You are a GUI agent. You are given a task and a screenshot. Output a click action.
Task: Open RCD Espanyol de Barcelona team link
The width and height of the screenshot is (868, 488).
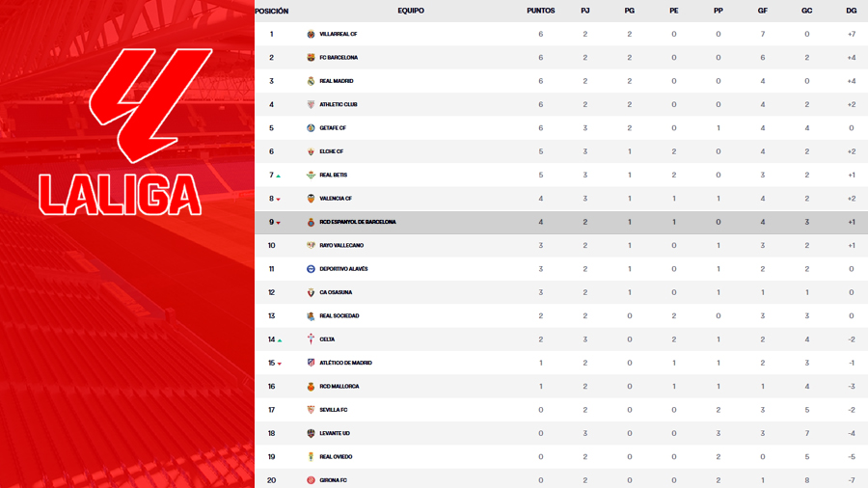point(357,222)
